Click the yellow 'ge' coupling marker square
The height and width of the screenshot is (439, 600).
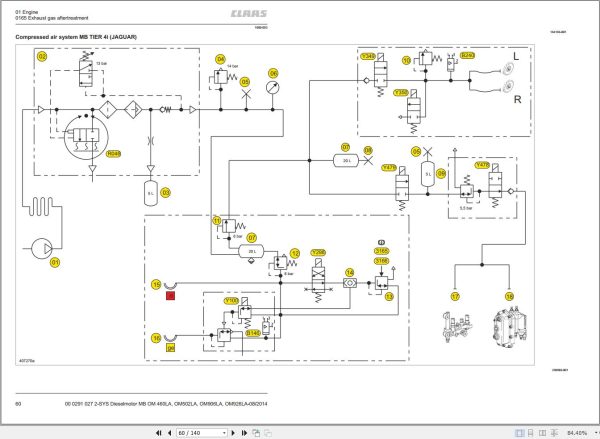point(171,348)
